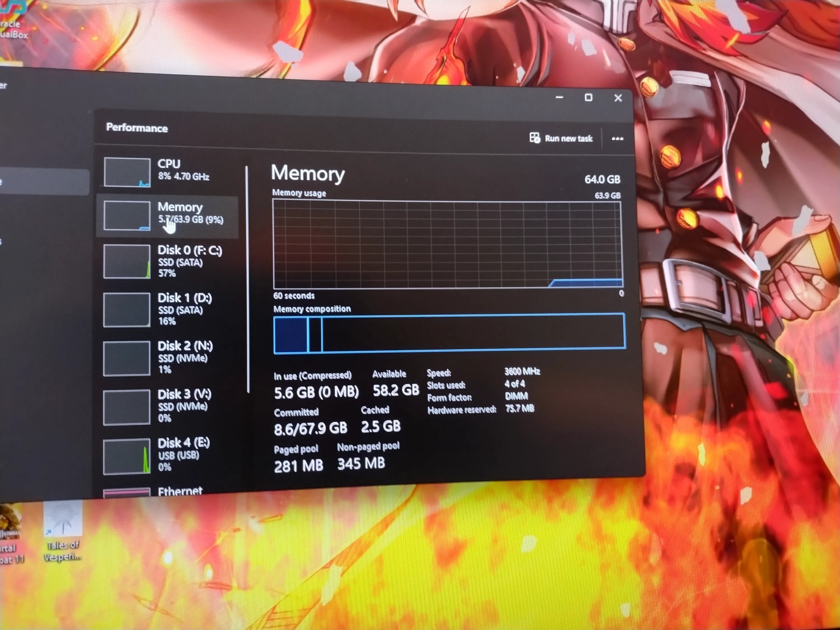
Task: Open the three-dot options menu
Action: tap(618, 139)
